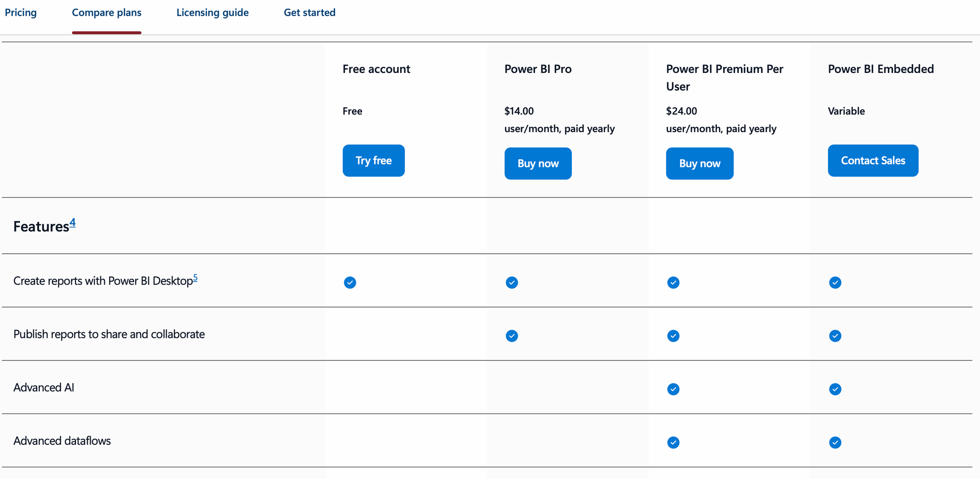Click the Create reports with Power BI Desktop row label

pos(103,281)
